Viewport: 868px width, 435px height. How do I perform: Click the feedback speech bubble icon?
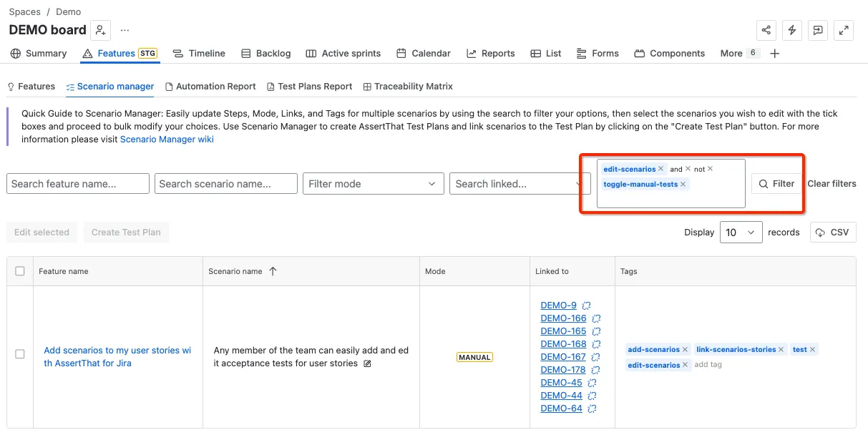(818, 30)
